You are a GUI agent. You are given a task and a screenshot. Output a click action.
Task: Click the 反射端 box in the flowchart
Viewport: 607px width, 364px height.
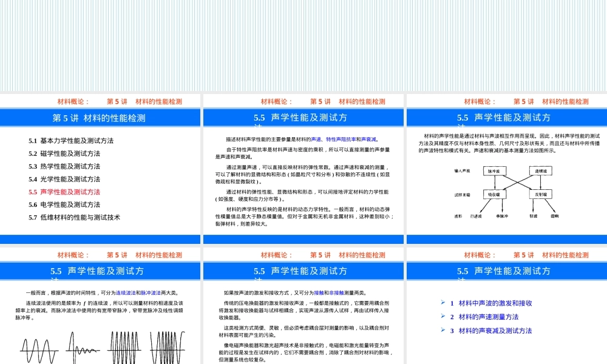[x=541, y=194]
